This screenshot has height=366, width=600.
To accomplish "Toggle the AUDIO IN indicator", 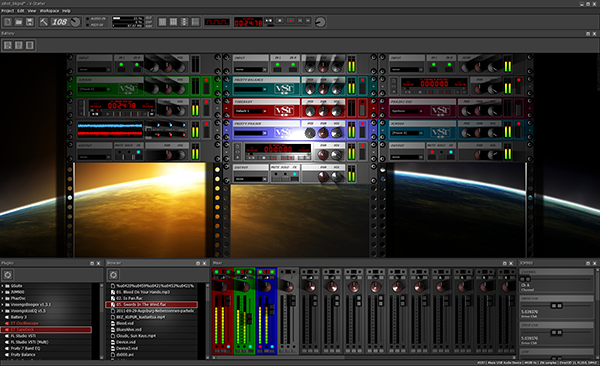I will point(88,19).
